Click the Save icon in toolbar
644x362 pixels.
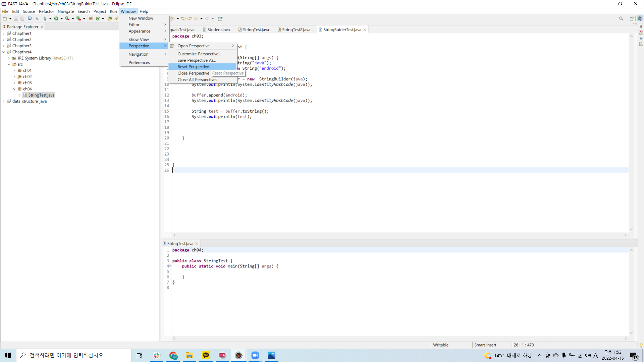pos(16,19)
